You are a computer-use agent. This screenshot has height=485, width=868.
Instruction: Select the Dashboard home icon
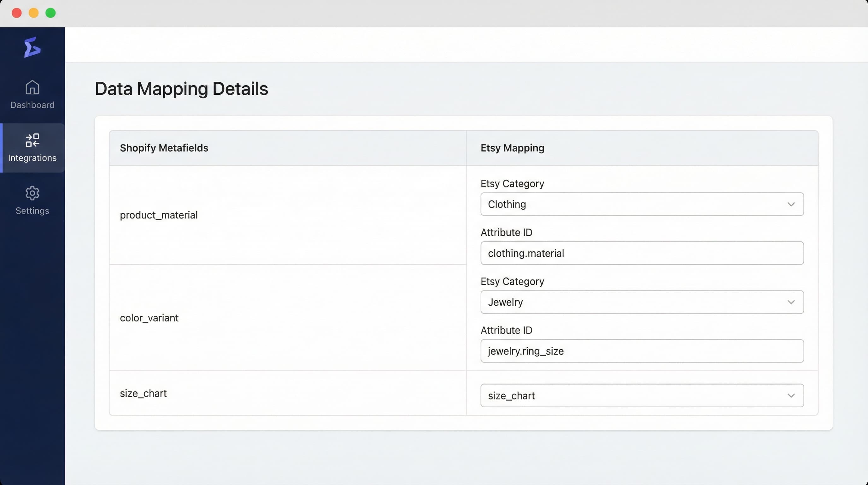pos(32,88)
